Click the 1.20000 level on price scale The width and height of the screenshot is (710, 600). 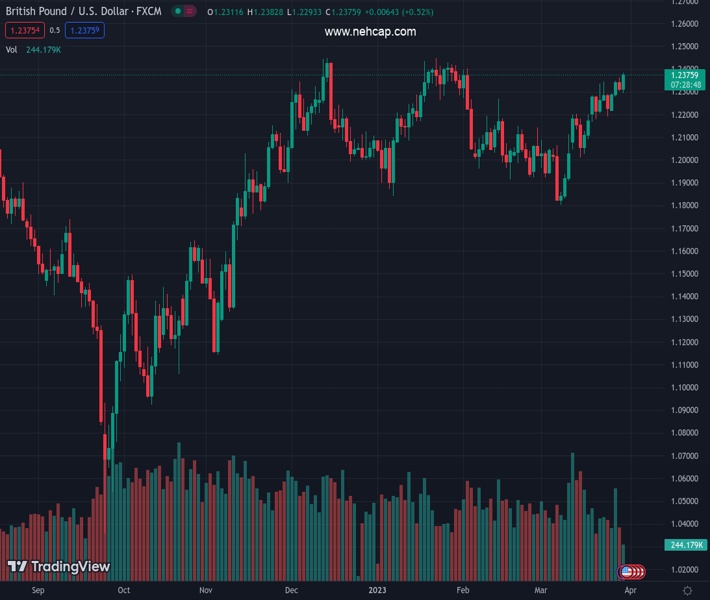[x=685, y=160]
